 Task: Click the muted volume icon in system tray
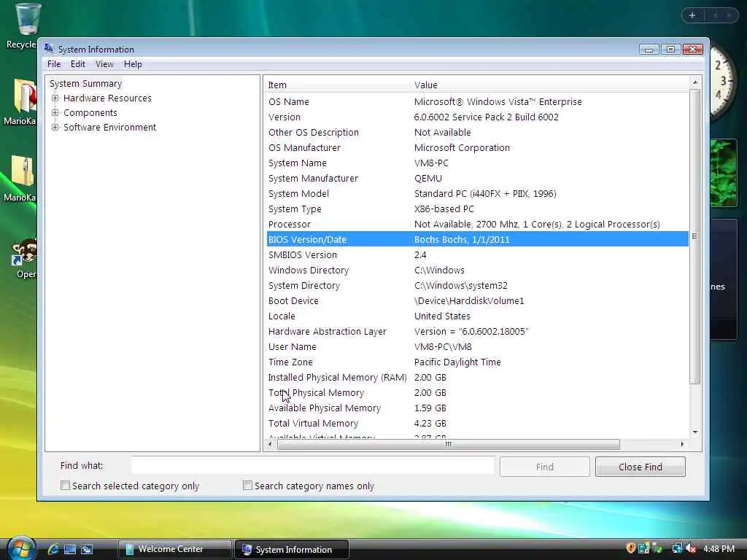coord(691,548)
